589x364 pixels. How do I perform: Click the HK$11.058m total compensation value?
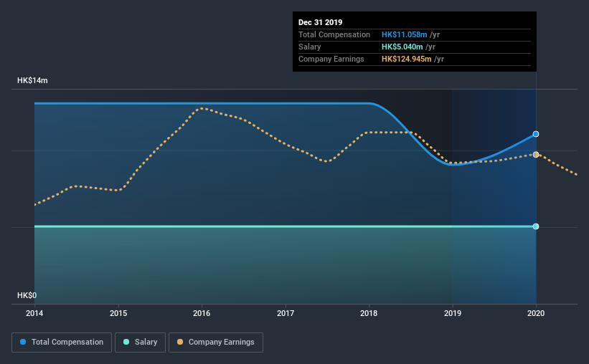coord(404,34)
